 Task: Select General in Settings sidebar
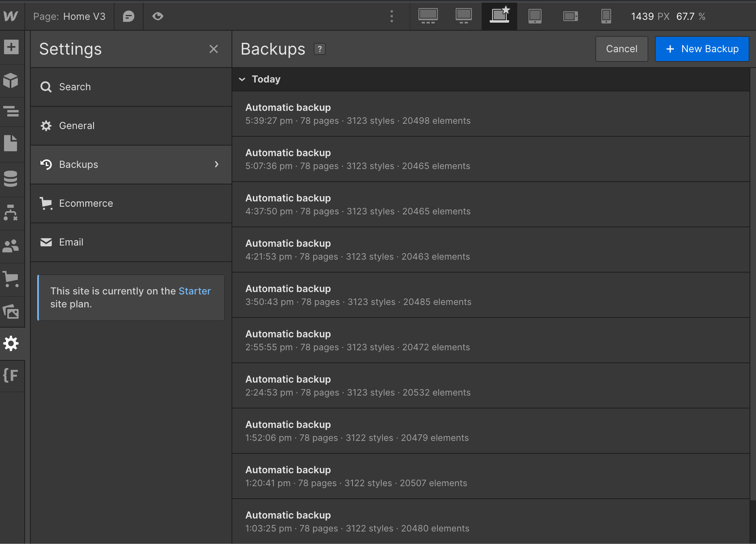coord(76,125)
